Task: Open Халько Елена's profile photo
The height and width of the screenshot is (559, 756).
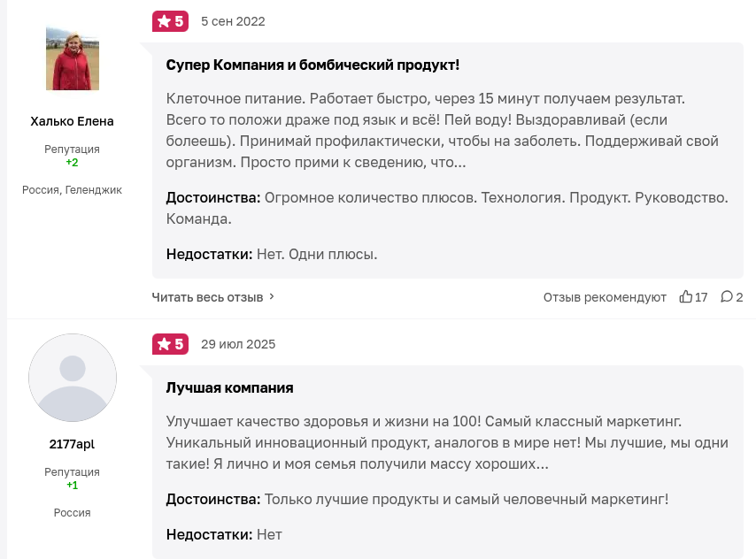Action: (x=73, y=57)
